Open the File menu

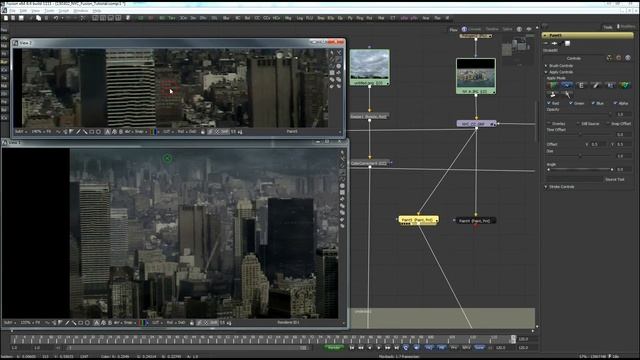click(13, 11)
